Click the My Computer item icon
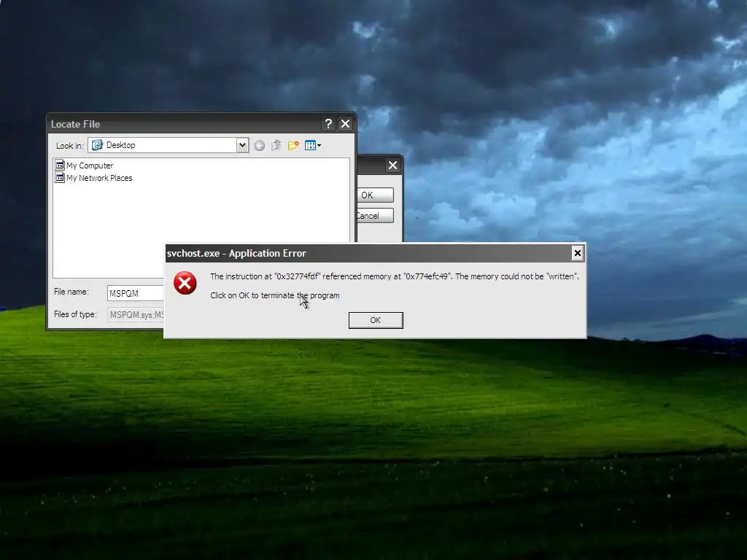The image size is (747, 560). [60, 166]
